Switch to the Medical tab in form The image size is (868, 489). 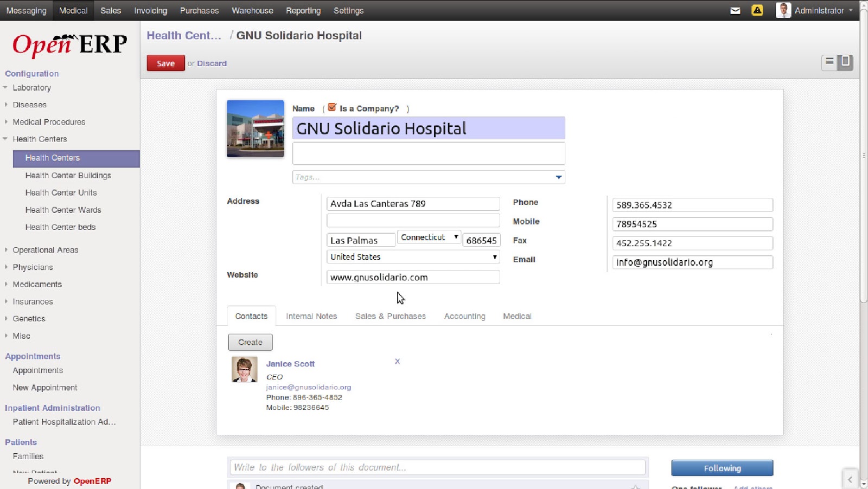click(x=517, y=316)
